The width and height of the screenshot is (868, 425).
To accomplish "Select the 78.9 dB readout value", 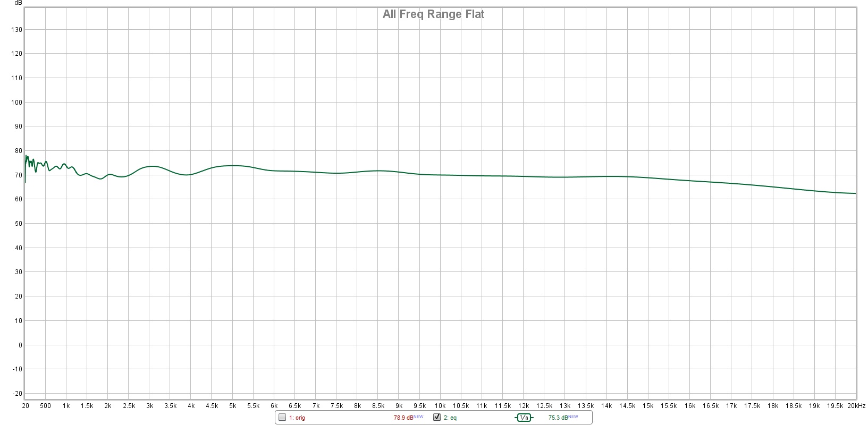I will (403, 418).
